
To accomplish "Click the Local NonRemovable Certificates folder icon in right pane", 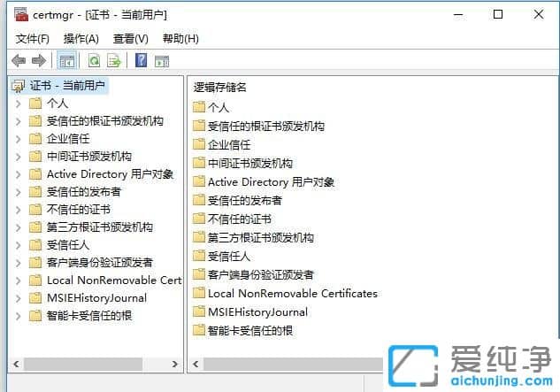I will (199, 293).
